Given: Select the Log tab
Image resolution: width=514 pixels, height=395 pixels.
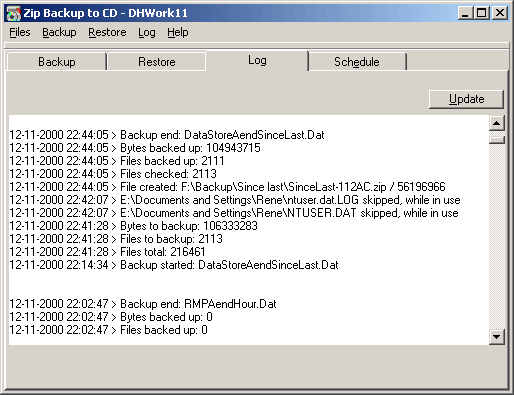Looking at the screenshot, I should pos(257,60).
